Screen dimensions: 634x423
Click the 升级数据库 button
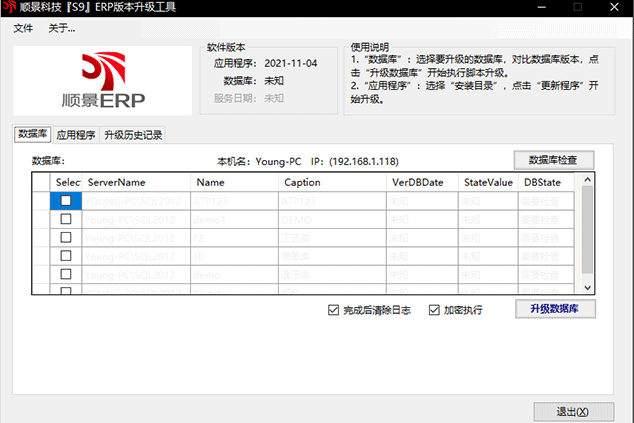[x=554, y=309]
